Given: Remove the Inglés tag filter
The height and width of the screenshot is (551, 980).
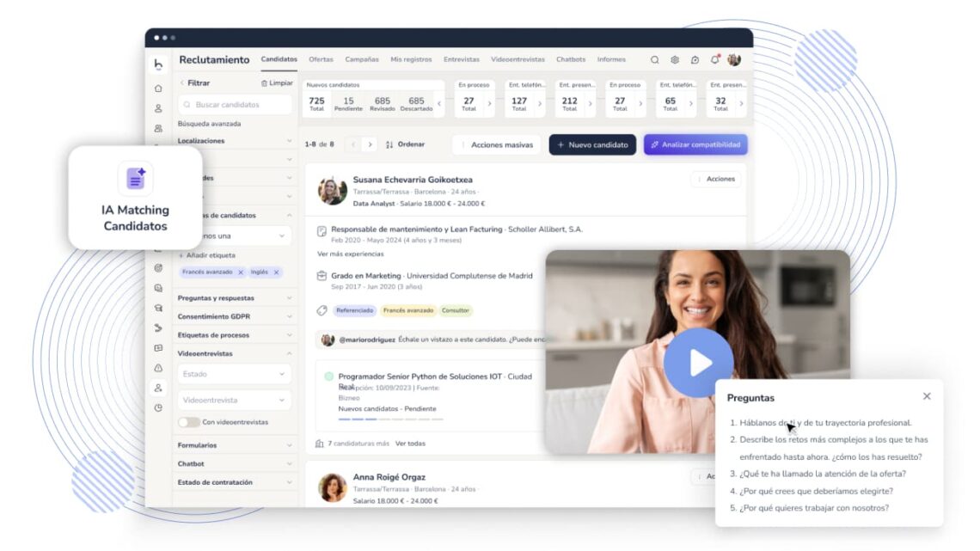Looking at the screenshot, I should point(276,272).
